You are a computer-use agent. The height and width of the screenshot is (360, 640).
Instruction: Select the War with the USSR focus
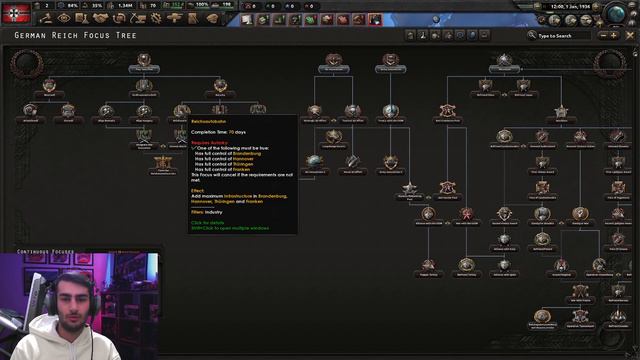pos(466,216)
